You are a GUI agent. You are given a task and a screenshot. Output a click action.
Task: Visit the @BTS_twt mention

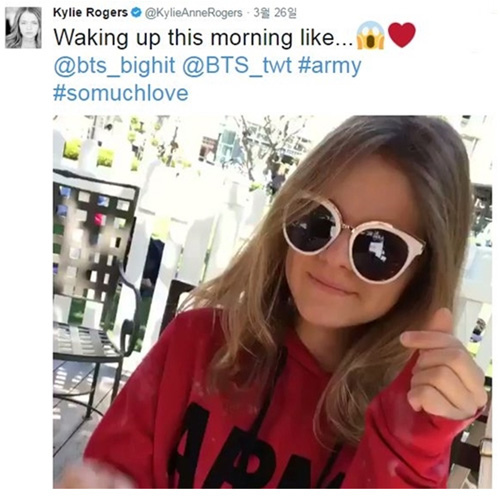point(237,65)
